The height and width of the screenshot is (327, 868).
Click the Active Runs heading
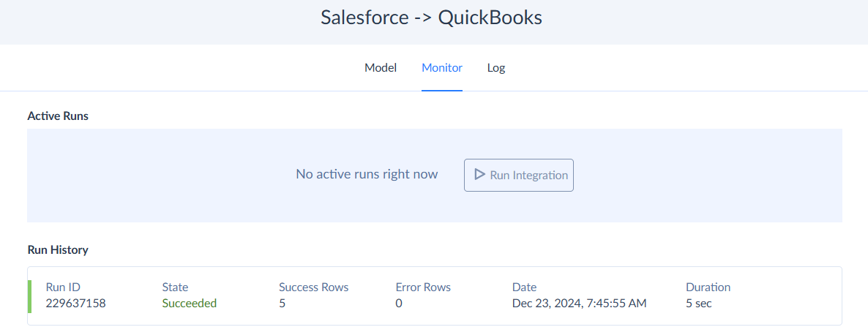click(x=58, y=116)
